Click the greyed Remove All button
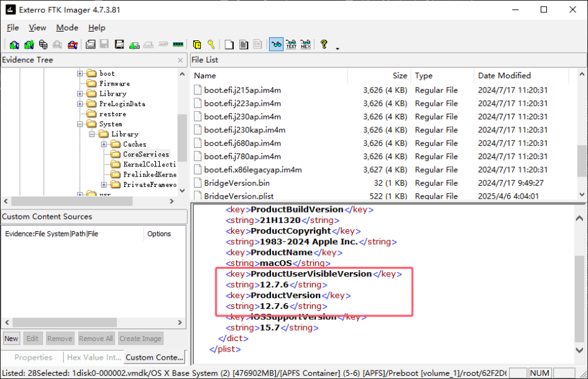This screenshot has height=379, width=588. pyautogui.click(x=96, y=339)
